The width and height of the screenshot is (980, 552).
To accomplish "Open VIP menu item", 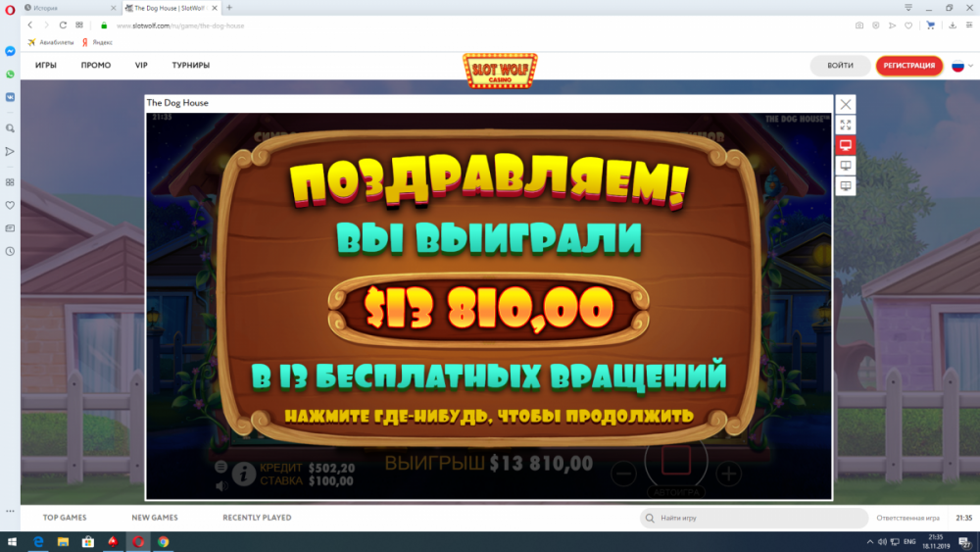I will click(x=141, y=65).
